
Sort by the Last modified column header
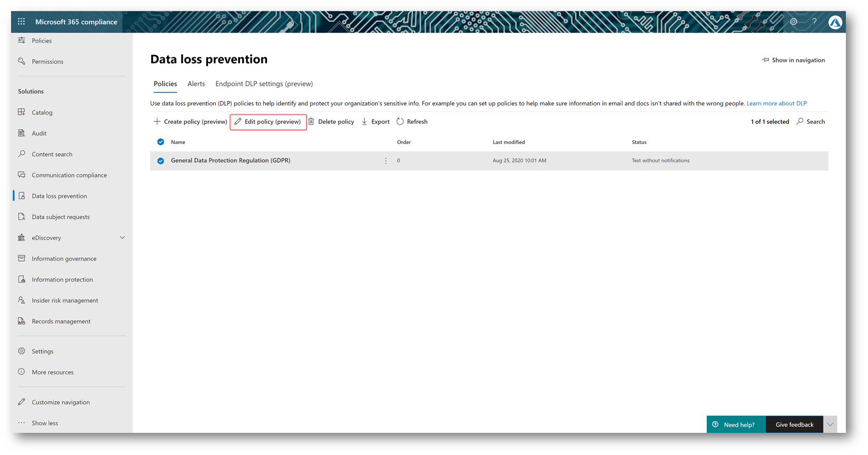coord(509,142)
